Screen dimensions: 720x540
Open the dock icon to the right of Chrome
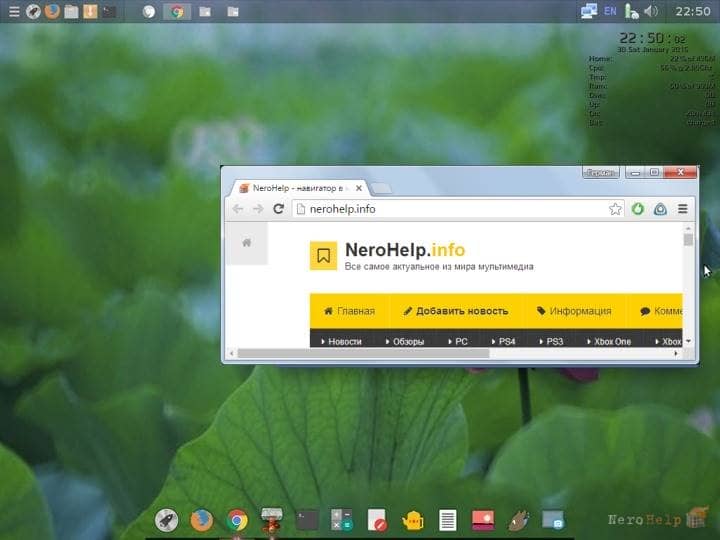click(x=272, y=520)
